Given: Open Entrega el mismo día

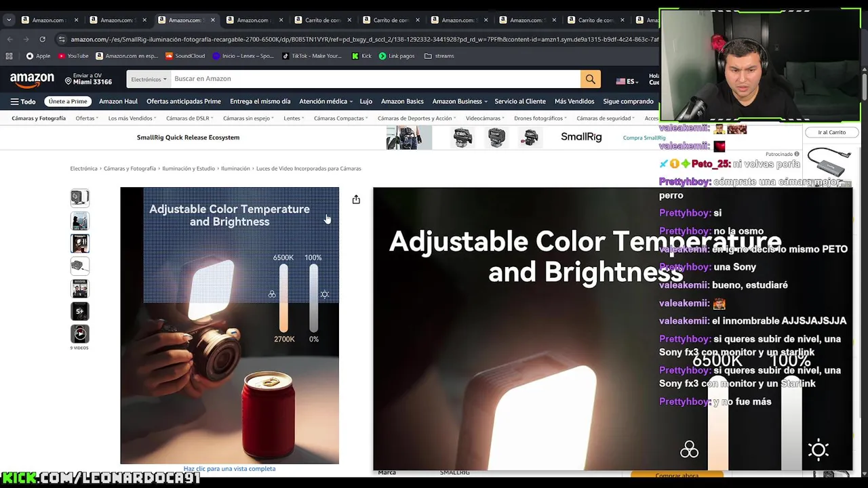Looking at the screenshot, I should 260,102.
